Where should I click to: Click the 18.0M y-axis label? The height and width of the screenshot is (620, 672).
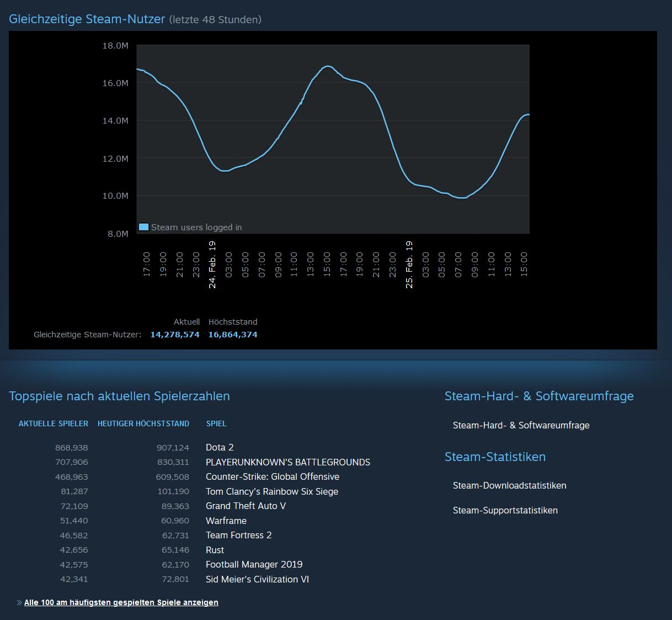115,45
